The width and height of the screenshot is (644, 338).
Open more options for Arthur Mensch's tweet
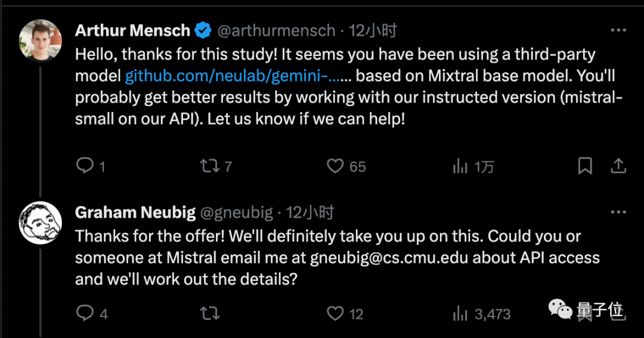(619, 30)
